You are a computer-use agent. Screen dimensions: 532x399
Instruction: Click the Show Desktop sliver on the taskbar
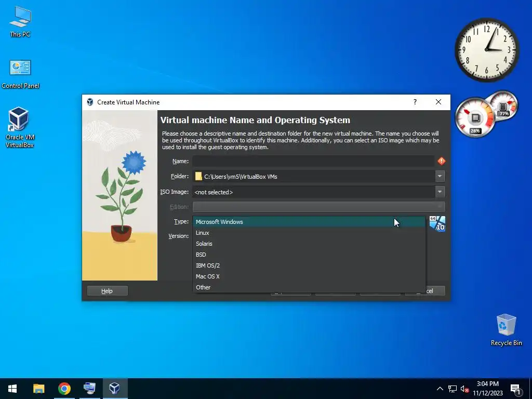tap(530, 389)
